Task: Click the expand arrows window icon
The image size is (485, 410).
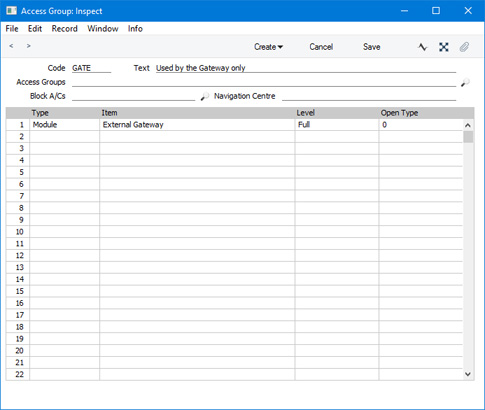Action: point(444,47)
